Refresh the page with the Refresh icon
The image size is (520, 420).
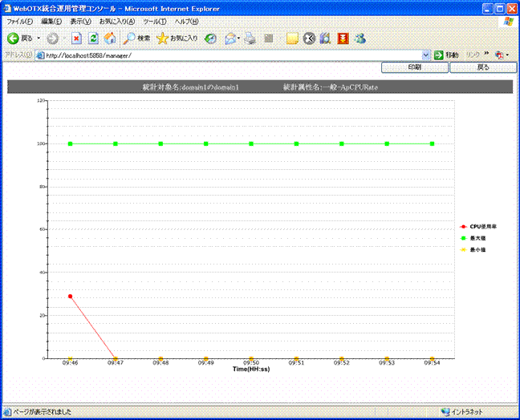coord(93,38)
